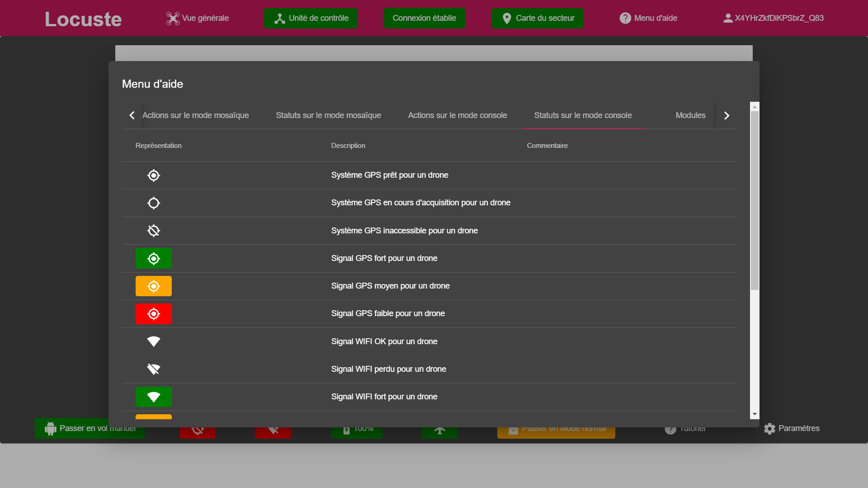Switch to Statuts sur le mode mosaïque tab

[329, 115]
